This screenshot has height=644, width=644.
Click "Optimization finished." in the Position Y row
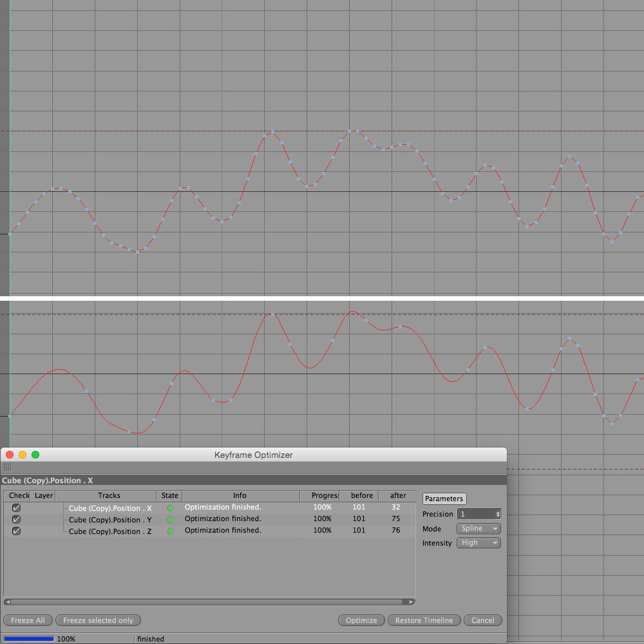point(223,518)
